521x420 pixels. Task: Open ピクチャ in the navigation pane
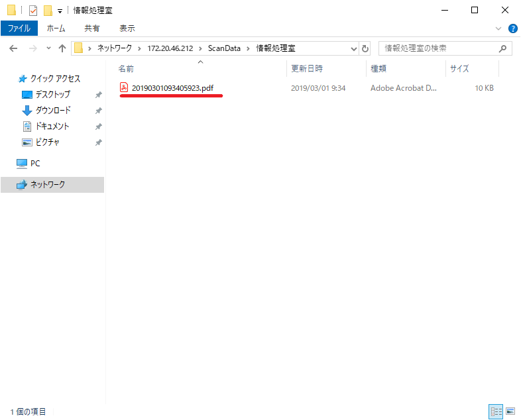point(40,142)
